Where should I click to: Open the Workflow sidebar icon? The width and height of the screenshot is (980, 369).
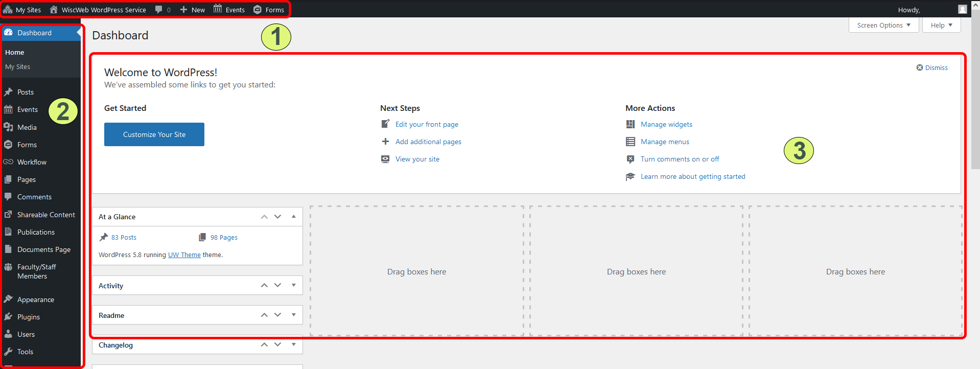pyautogui.click(x=8, y=162)
